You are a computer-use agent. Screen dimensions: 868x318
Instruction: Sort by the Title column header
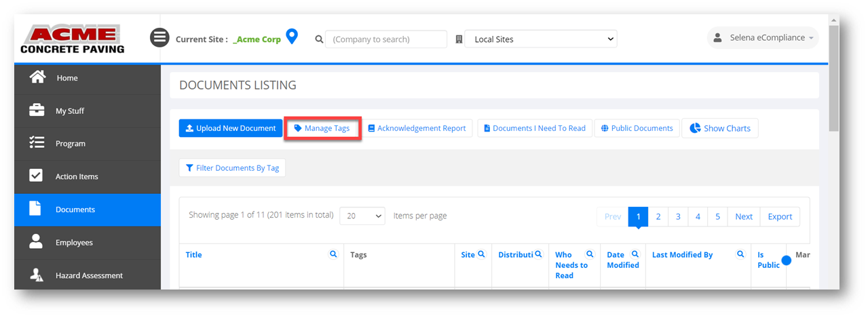click(x=194, y=255)
